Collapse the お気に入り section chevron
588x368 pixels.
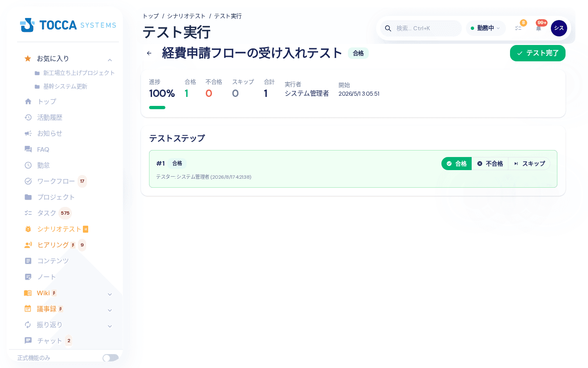(x=110, y=60)
